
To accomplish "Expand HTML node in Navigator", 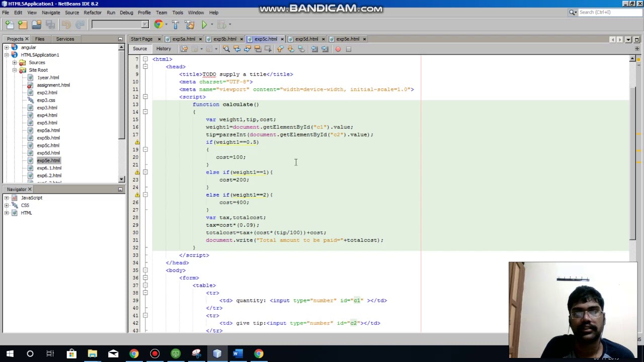I will click(6, 213).
